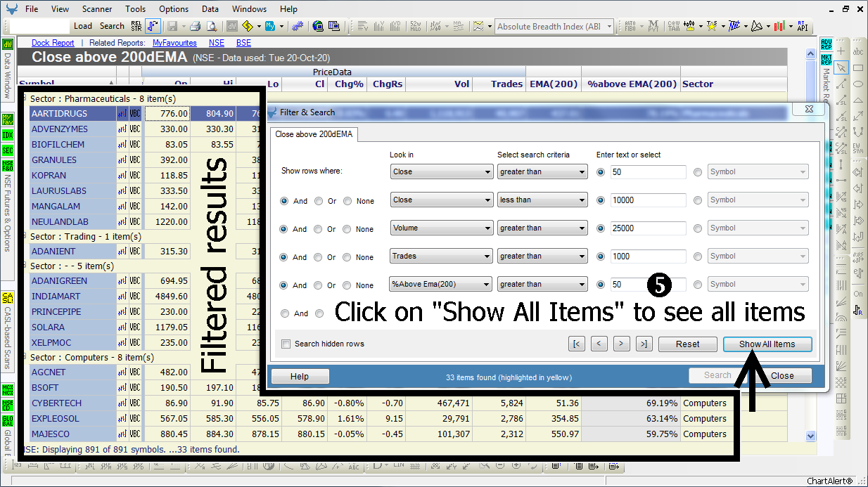Click the scroll-down arrow of the results grid
Viewport: 868px width, 487px height.
tap(810, 436)
